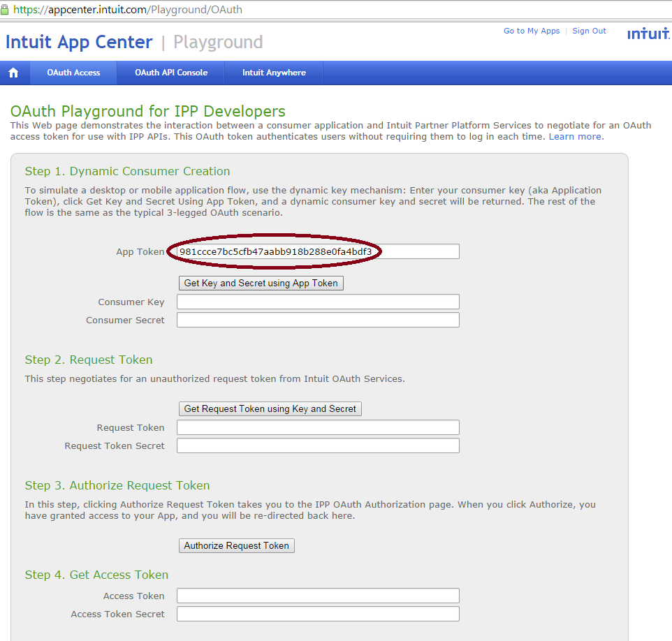Click the Step 3. Authorize Request Token heading
The image size is (672, 641).
coord(117,485)
